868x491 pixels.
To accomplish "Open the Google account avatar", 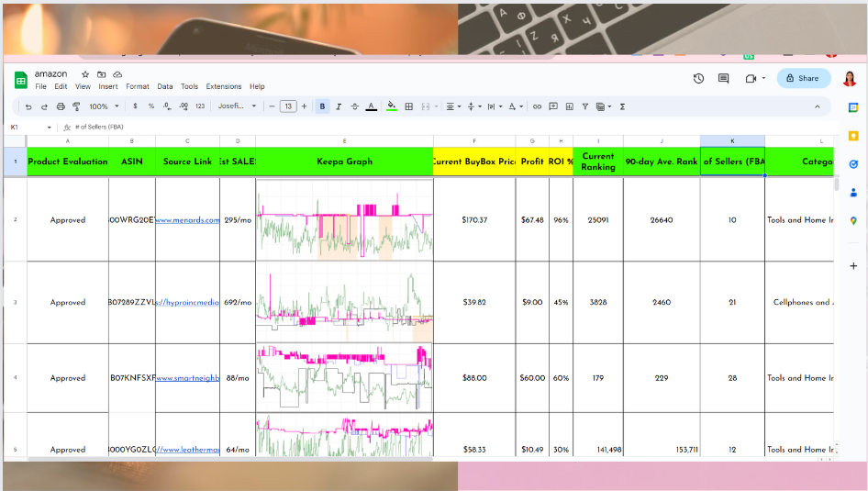I will (850, 79).
